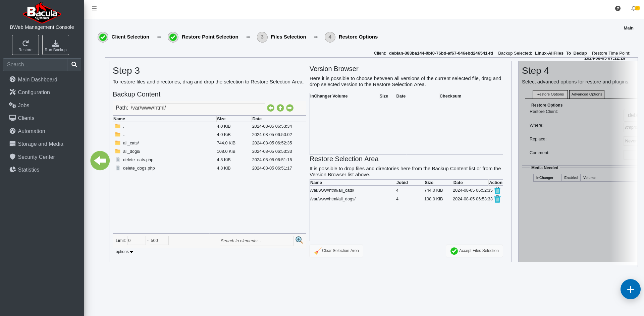Click the path back arrow icon
Screen dimensions: 644x316
pyautogui.click(x=271, y=108)
